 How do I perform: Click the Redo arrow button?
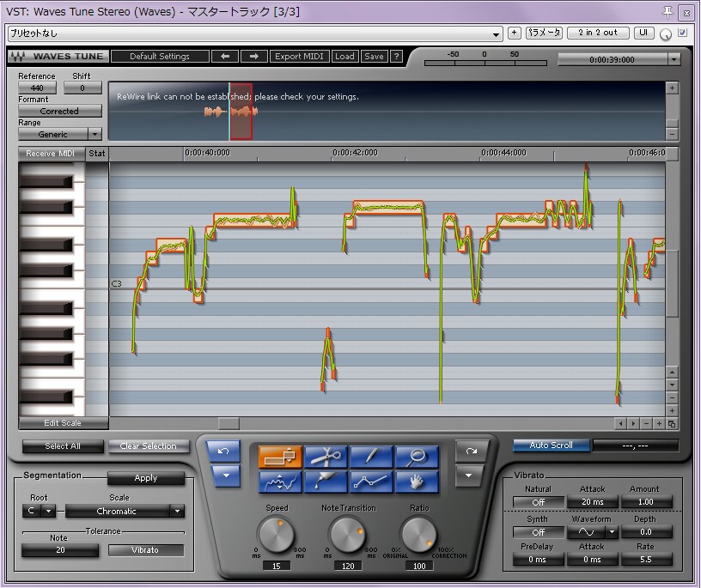click(x=472, y=452)
